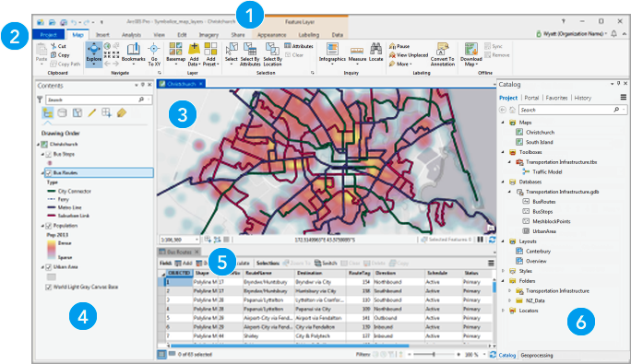
Task: Collapse the Maps node in Catalog
Action: 503,123
